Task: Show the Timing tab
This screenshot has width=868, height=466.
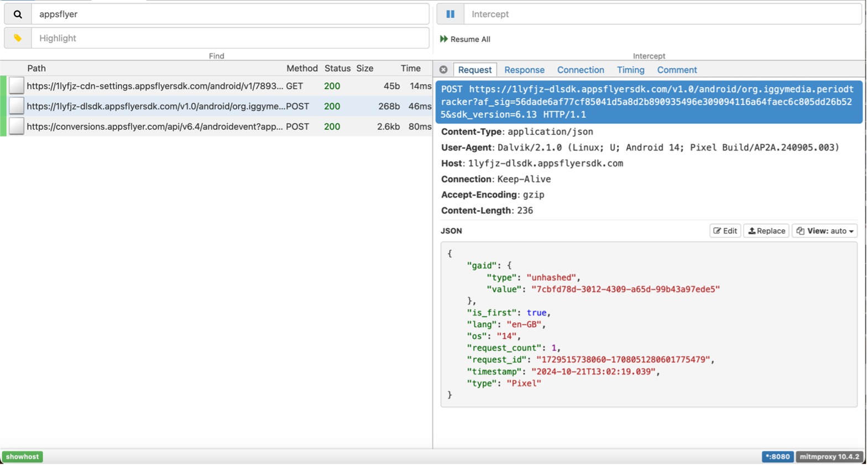Action: coord(630,70)
